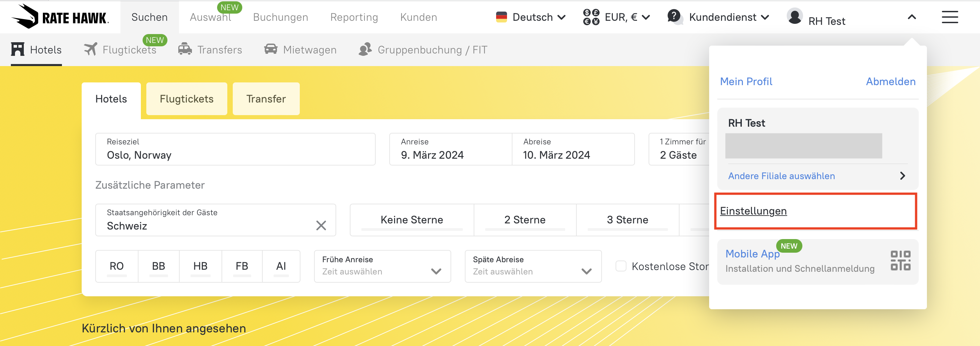This screenshot has height=346, width=980.
Task: Open the Einstellungen link
Action: (x=753, y=211)
